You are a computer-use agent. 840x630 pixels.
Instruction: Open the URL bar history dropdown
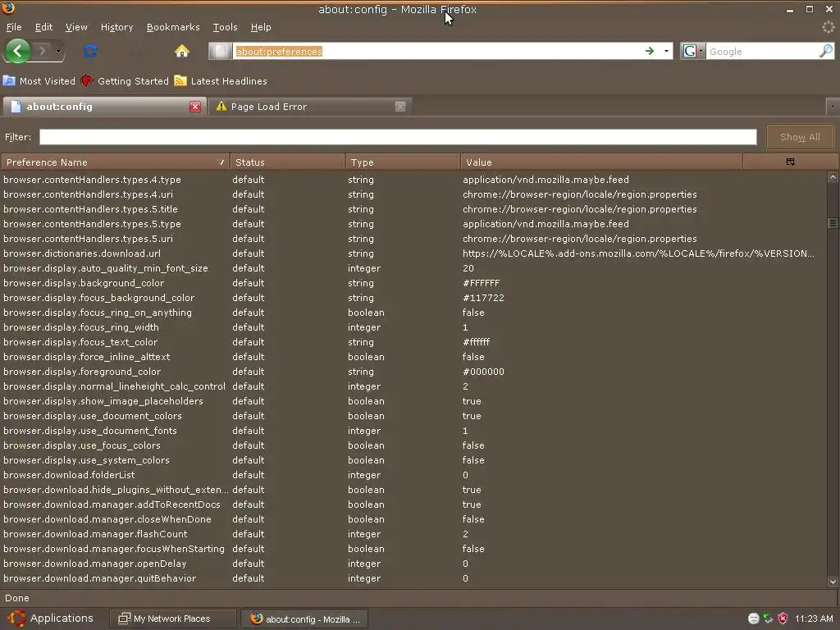tap(666, 51)
